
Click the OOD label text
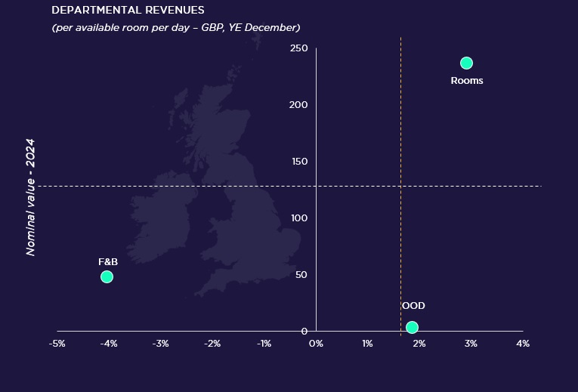click(x=413, y=306)
